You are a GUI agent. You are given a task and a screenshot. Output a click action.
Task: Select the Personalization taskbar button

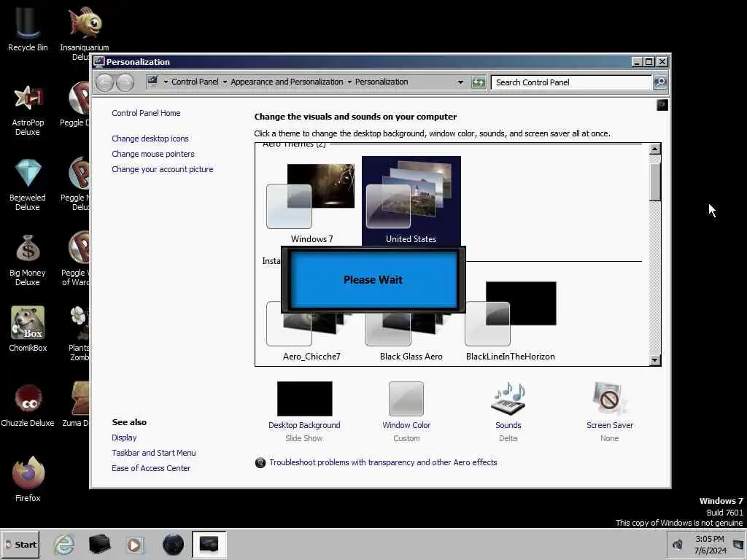[x=209, y=544]
